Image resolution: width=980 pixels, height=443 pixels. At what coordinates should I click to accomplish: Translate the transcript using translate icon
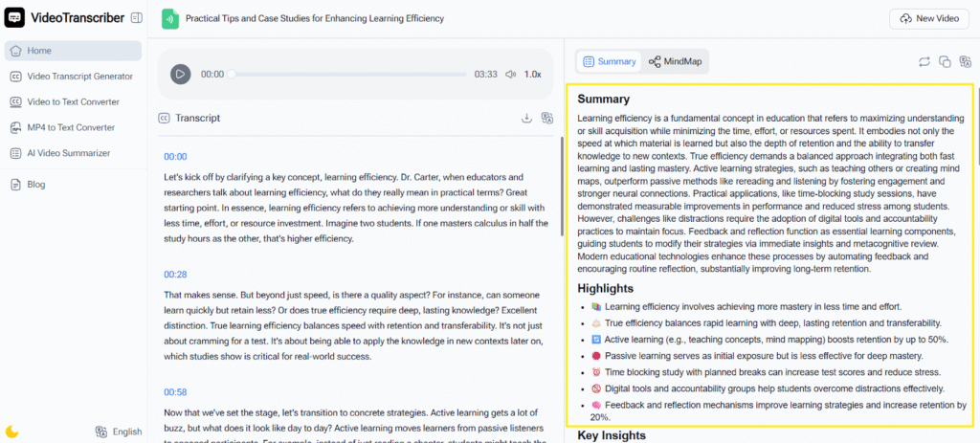pos(546,118)
